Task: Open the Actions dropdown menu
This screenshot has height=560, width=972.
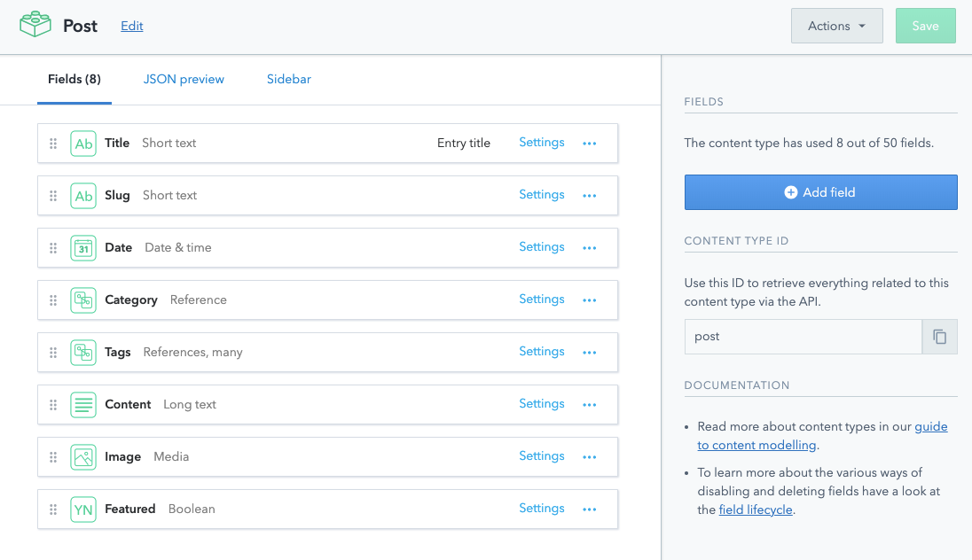Action: pyautogui.click(x=836, y=26)
